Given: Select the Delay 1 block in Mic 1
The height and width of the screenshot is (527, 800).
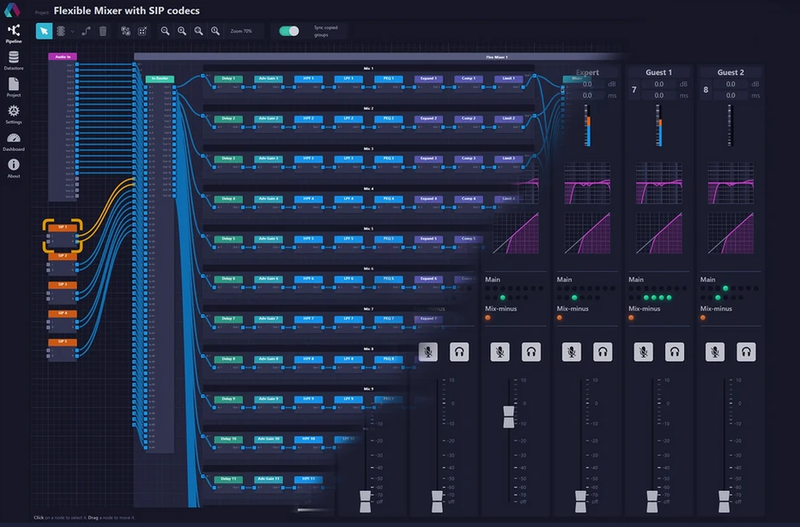Looking at the screenshot, I should click(228, 77).
